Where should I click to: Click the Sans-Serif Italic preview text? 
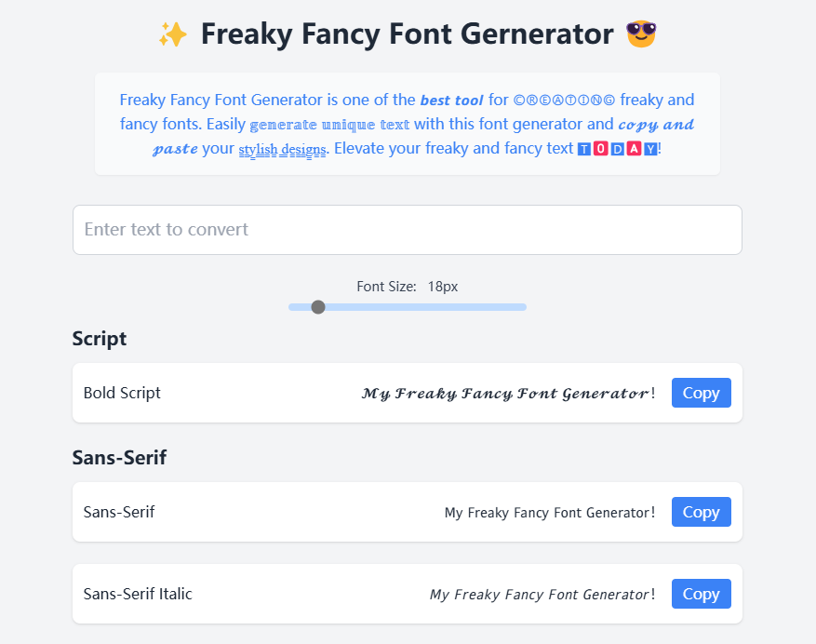coord(542,595)
